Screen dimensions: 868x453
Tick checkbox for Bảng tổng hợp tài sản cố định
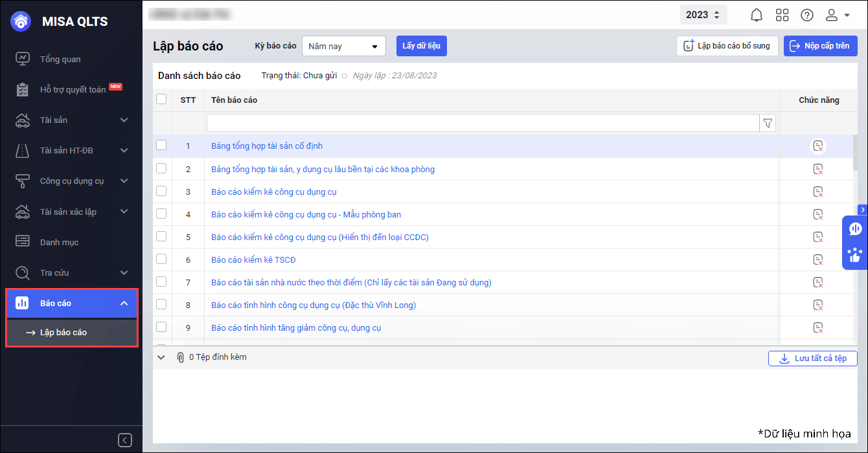(x=161, y=146)
